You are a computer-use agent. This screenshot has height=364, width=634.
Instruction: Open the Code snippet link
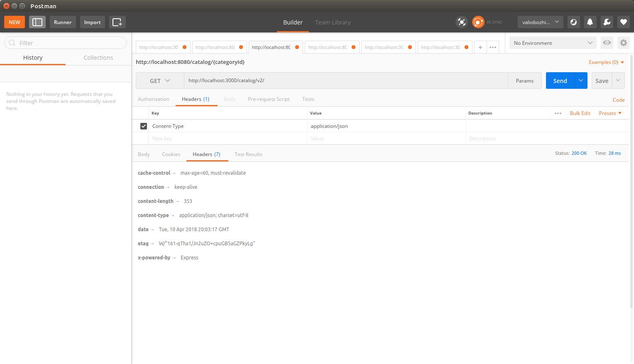pos(619,100)
